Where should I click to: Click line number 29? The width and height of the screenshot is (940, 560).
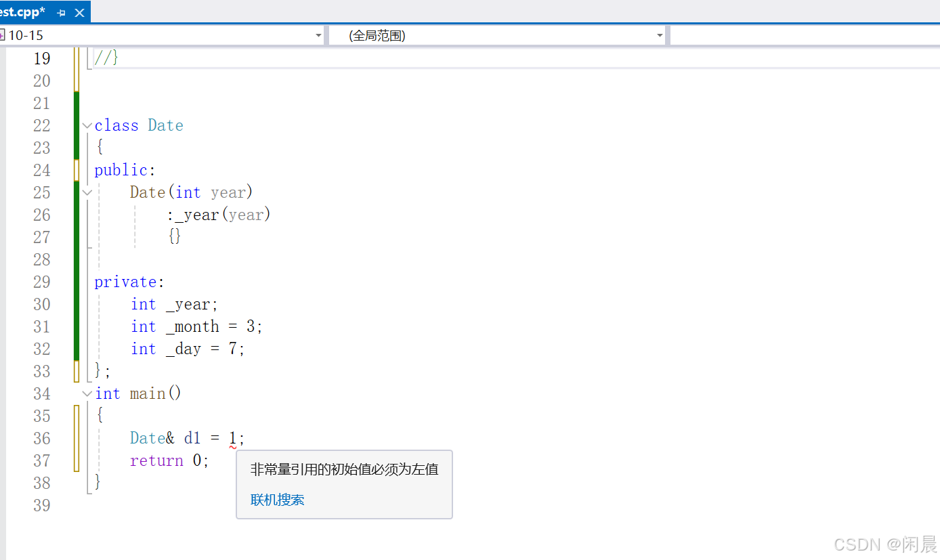(x=41, y=281)
